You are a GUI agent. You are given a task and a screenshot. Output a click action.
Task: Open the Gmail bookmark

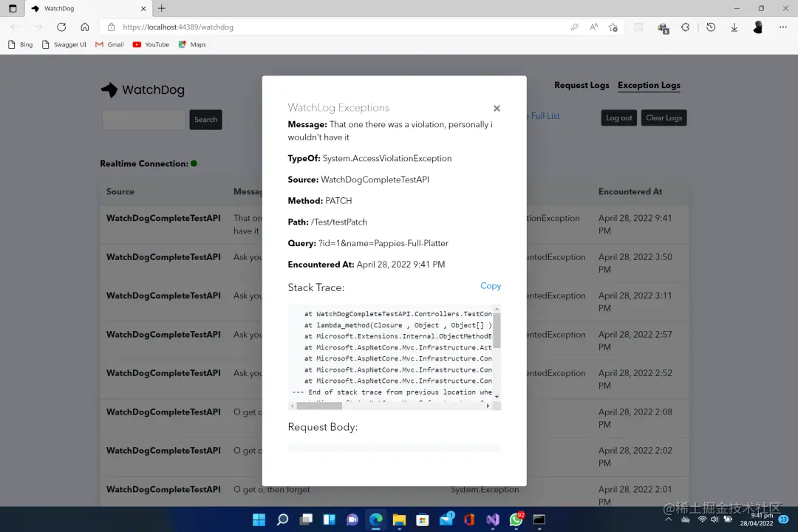(109, 45)
